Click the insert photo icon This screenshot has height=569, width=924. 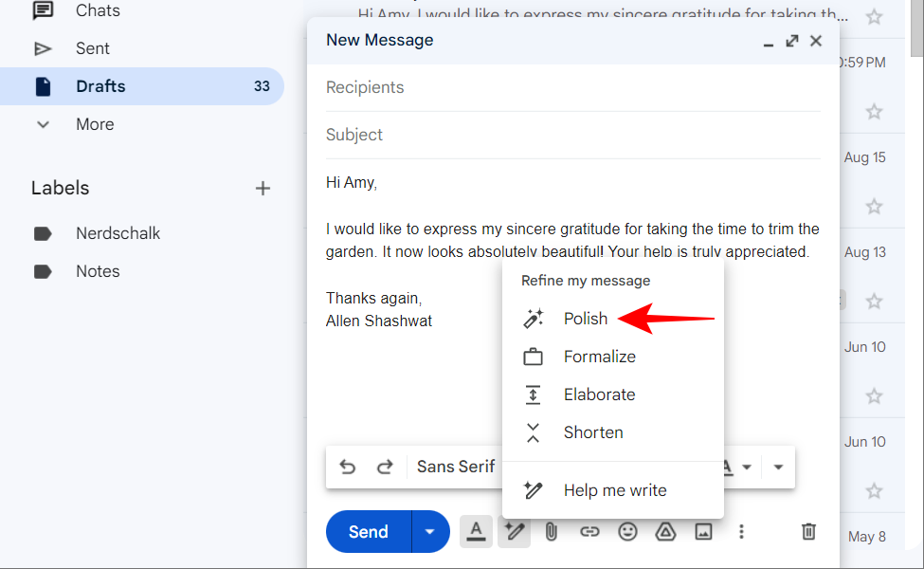(x=703, y=532)
